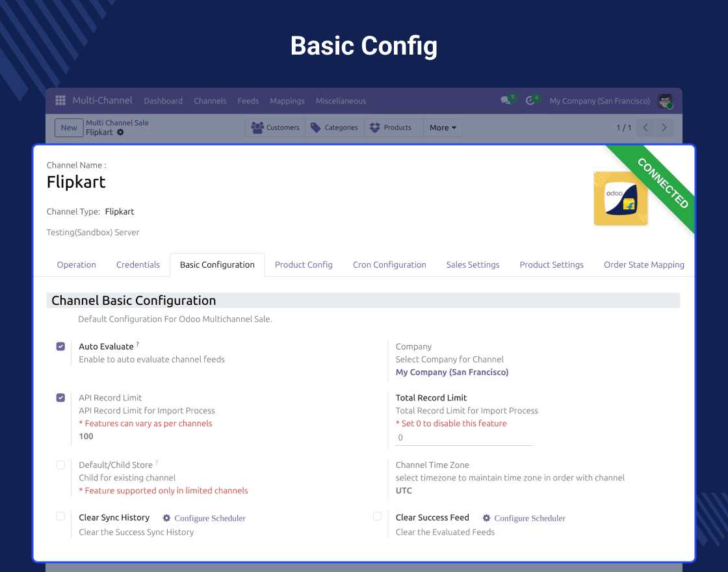This screenshot has width=728, height=572.
Task: Open company switcher My Company (San Francisco)
Action: click(599, 101)
